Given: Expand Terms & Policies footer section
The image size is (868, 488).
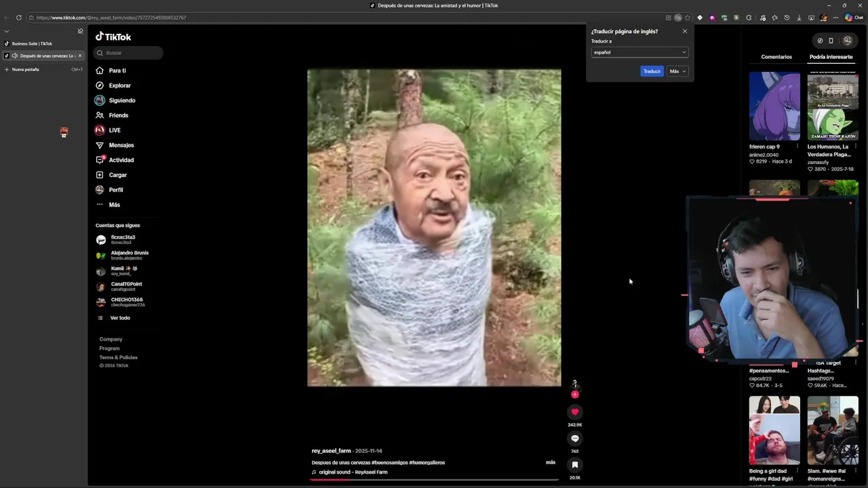Looking at the screenshot, I should [118, 357].
